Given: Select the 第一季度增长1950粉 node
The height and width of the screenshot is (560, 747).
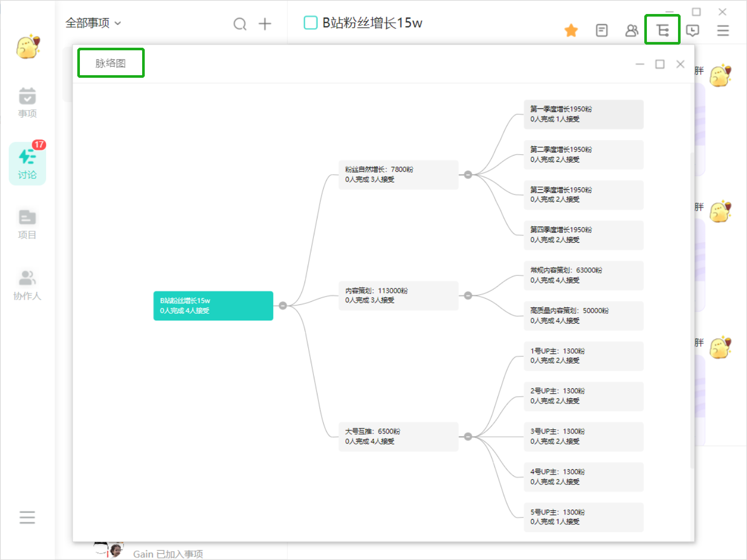Looking at the screenshot, I should (x=583, y=114).
